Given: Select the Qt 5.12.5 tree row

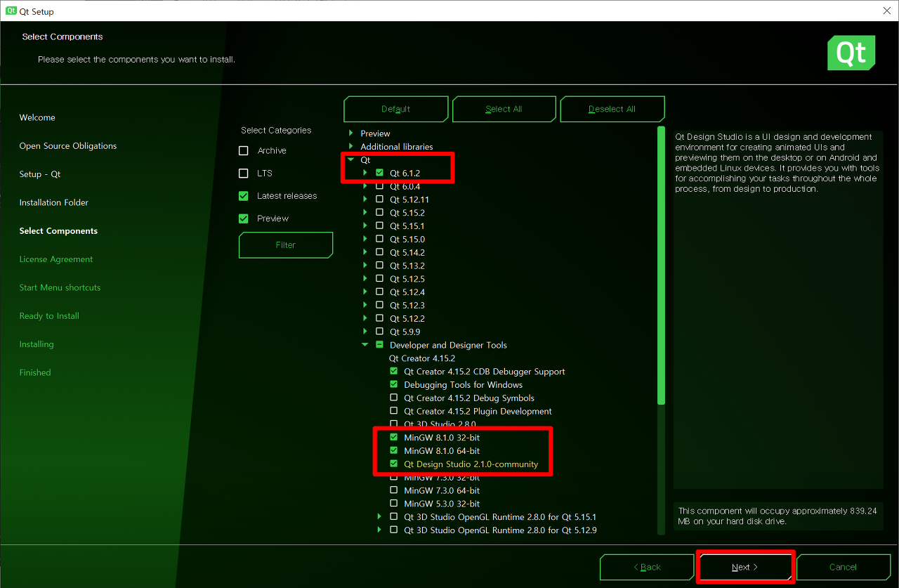Looking at the screenshot, I should 407,279.
